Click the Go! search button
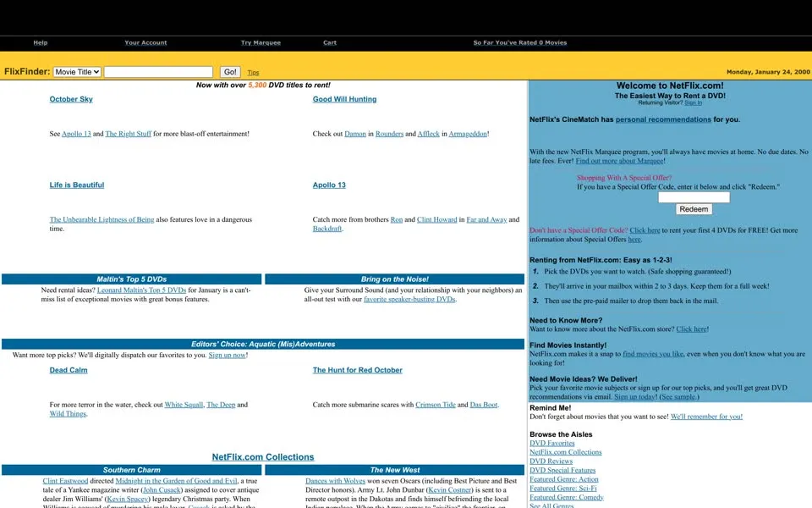Image resolution: width=812 pixels, height=508 pixels. point(230,72)
